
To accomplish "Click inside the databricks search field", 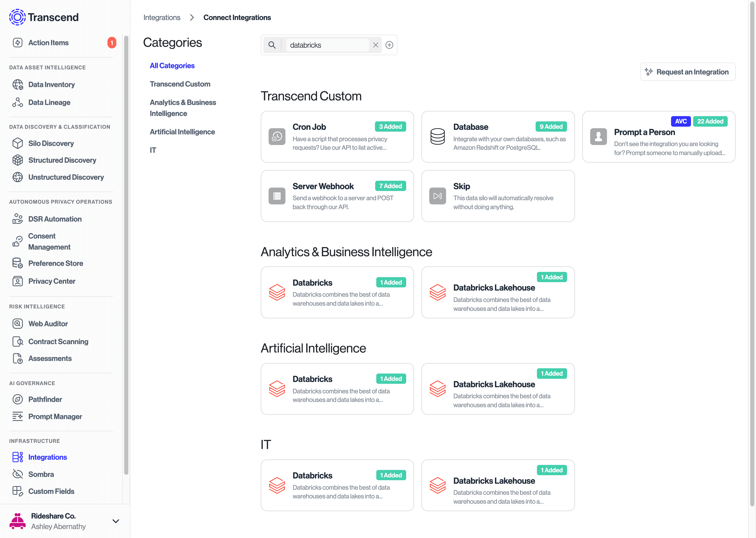I will point(327,45).
